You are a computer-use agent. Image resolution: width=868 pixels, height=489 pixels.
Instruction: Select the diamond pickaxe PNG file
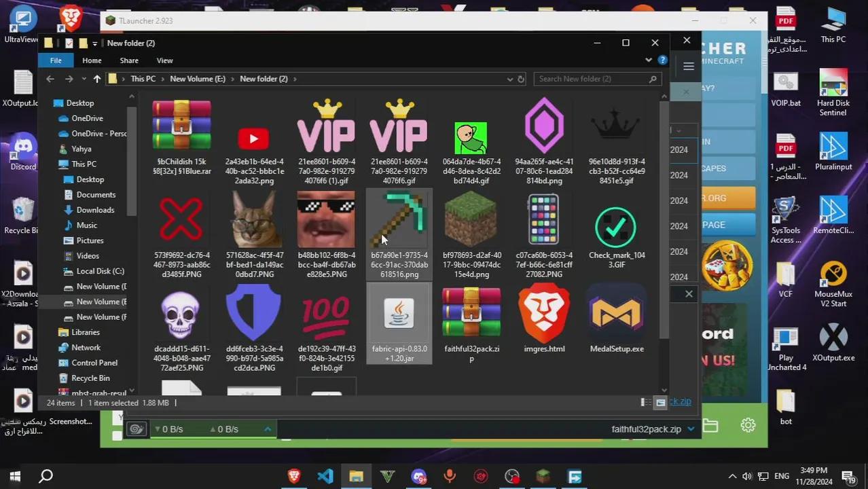pyautogui.click(x=399, y=235)
